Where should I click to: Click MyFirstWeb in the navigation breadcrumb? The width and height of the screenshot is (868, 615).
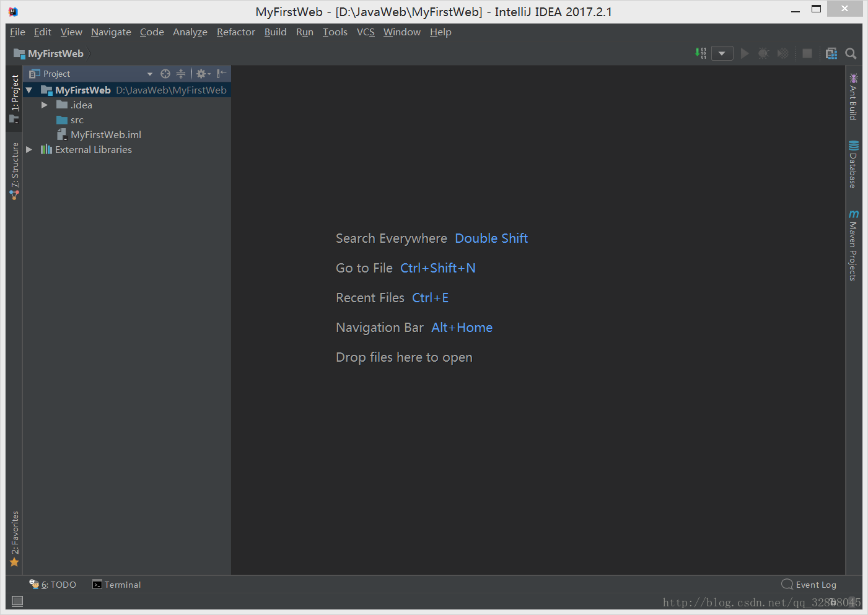(49, 53)
